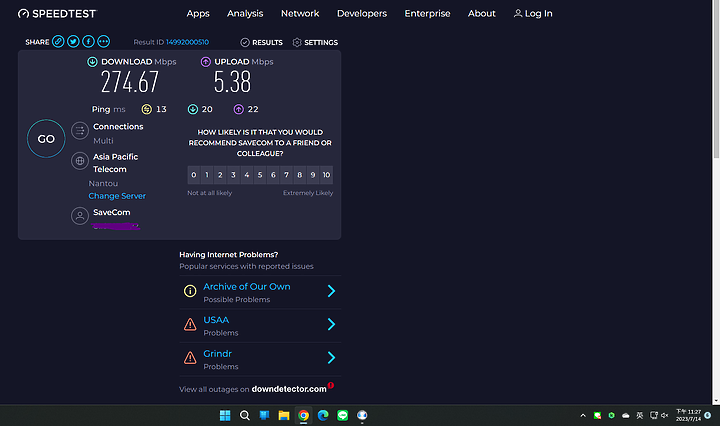Open Archive of Our Own outage link
The height and width of the screenshot is (426, 720).
pyautogui.click(x=247, y=287)
